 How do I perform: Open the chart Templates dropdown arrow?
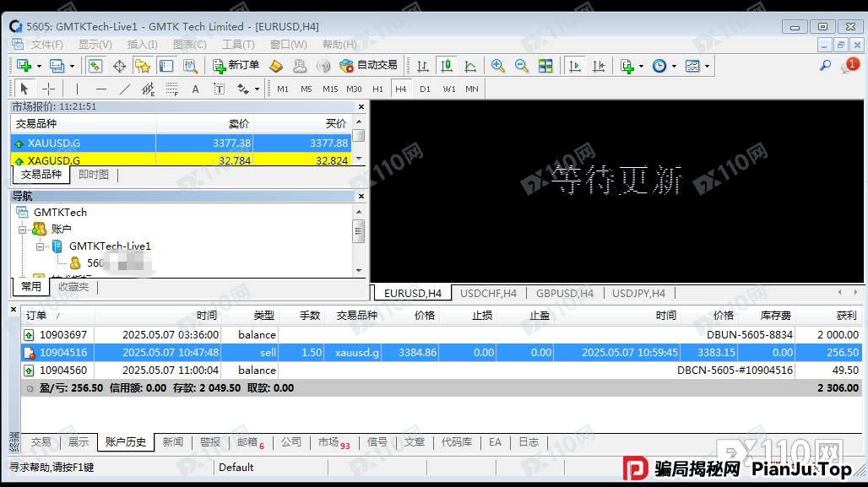click(x=707, y=65)
